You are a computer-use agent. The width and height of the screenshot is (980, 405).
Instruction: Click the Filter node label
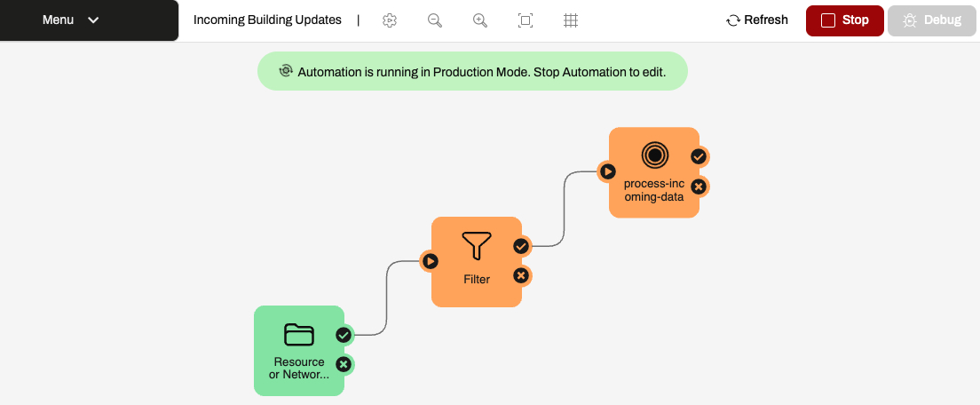(x=477, y=280)
